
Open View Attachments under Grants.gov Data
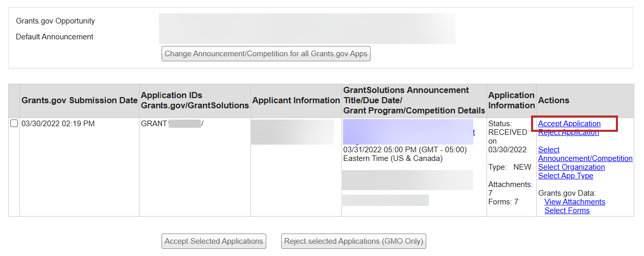point(574,202)
